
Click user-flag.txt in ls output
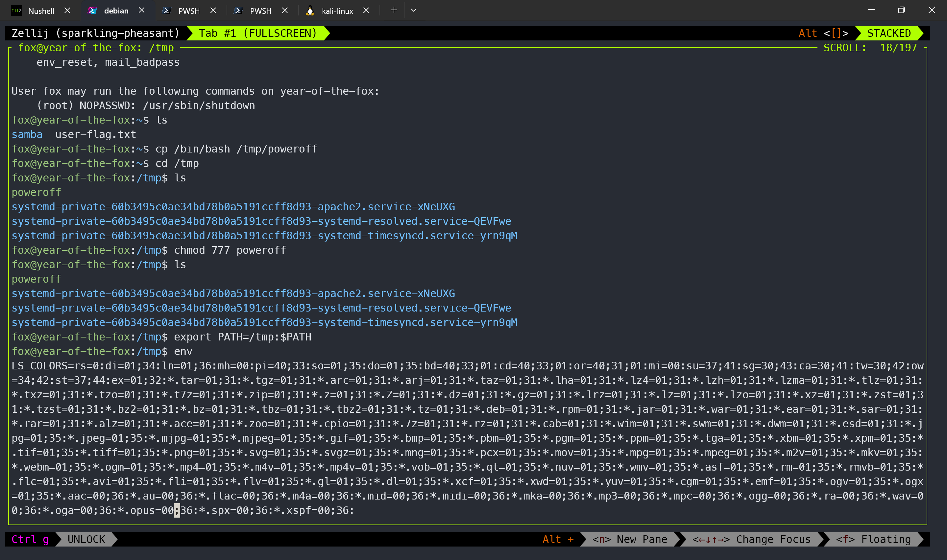(x=95, y=134)
